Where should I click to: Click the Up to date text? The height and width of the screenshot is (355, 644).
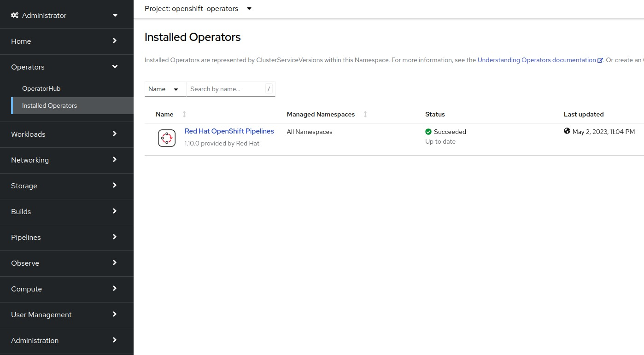pos(440,142)
